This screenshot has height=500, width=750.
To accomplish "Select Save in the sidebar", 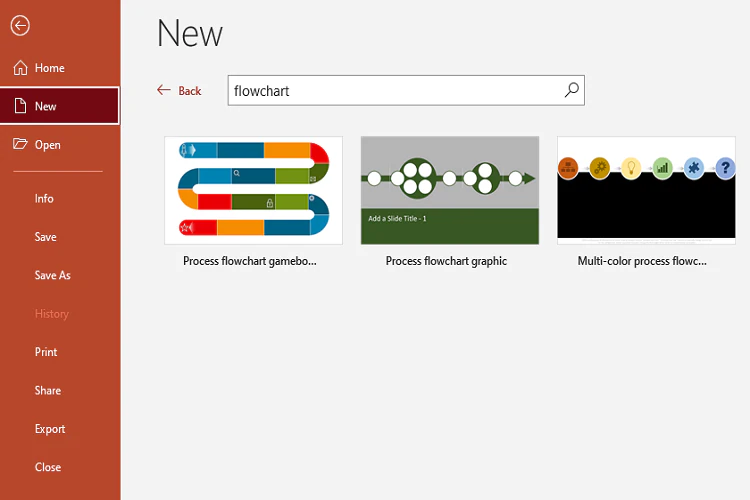I will tap(45, 237).
